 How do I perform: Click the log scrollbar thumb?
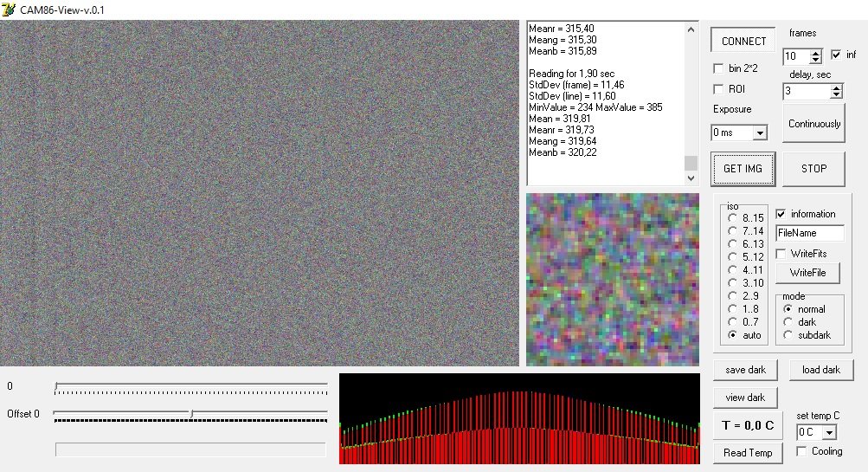point(691,163)
